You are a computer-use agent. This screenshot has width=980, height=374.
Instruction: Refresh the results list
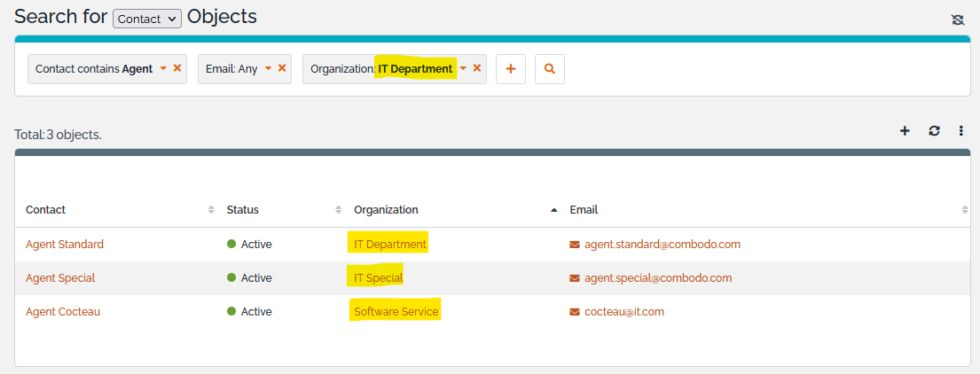point(934,131)
